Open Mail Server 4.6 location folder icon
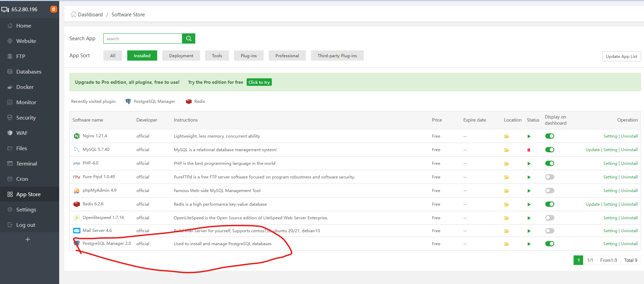This screenshot has width=644, height=284. point(507,231)
